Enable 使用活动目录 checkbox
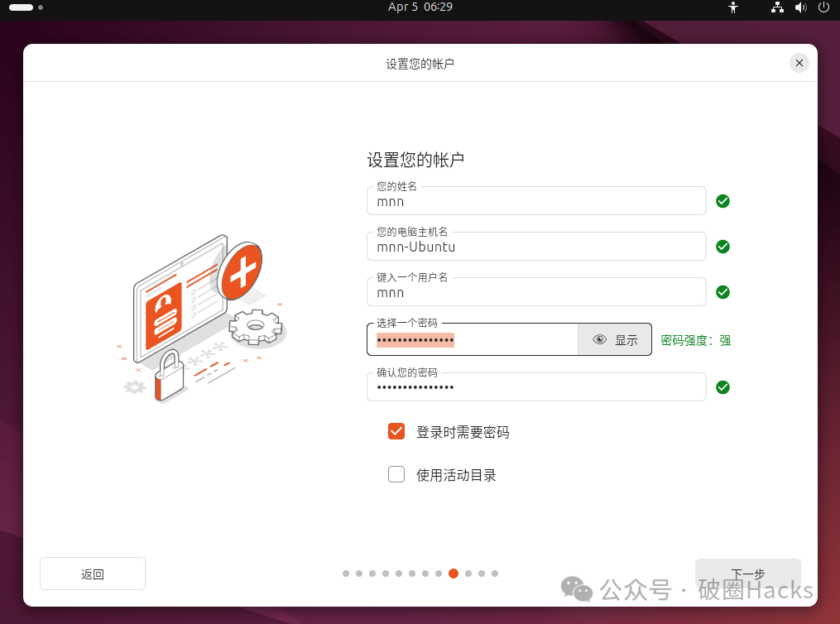 [396, 474]
